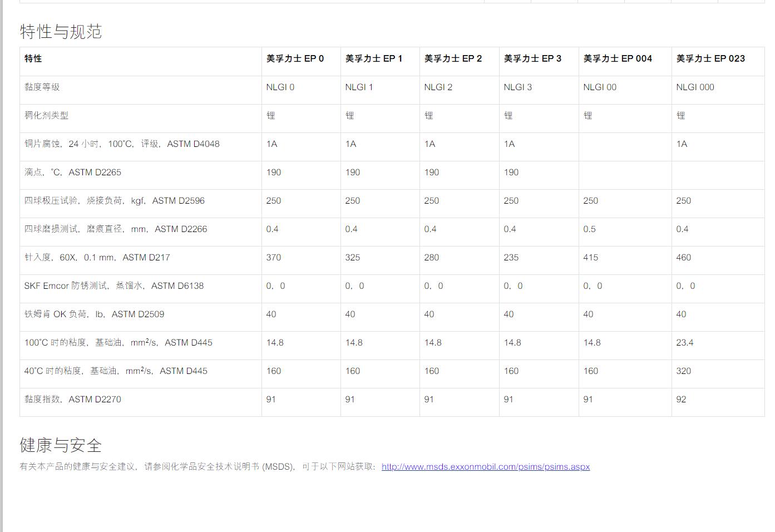Click the 190 dropping point for EP 0

pos(274,172)
